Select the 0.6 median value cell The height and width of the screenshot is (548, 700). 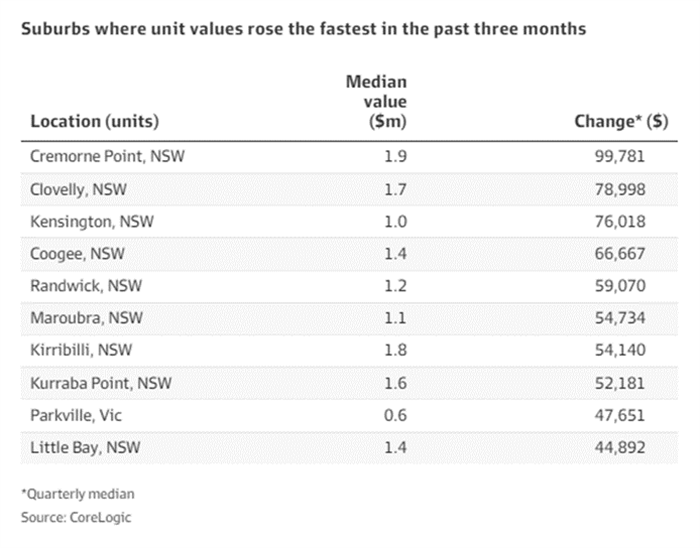(x=398, y=415)
